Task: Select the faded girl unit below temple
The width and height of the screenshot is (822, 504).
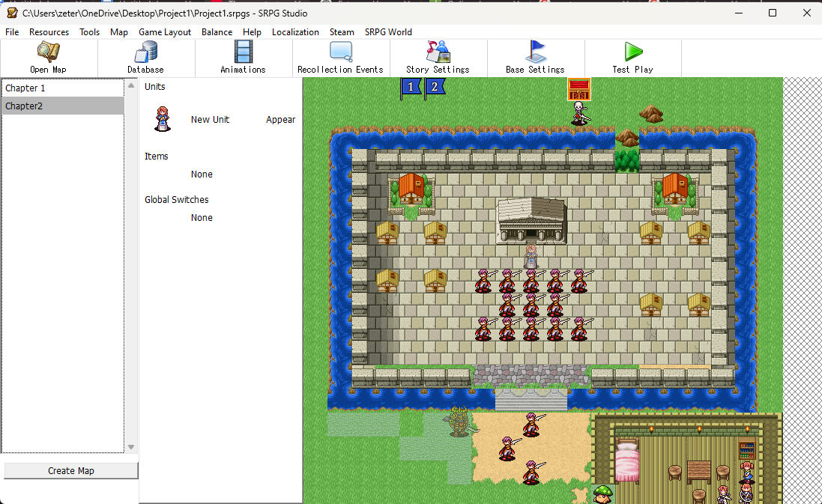Action: click(531, 257)
